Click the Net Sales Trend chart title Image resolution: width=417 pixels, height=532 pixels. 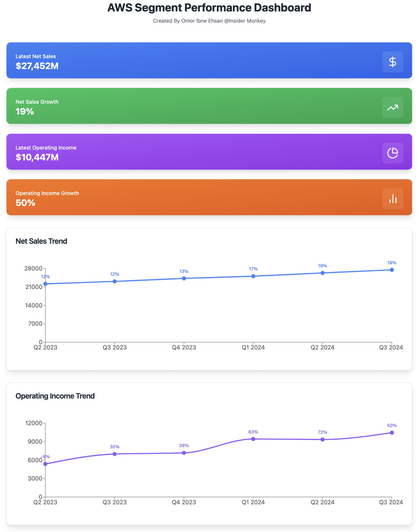[41, 241]
